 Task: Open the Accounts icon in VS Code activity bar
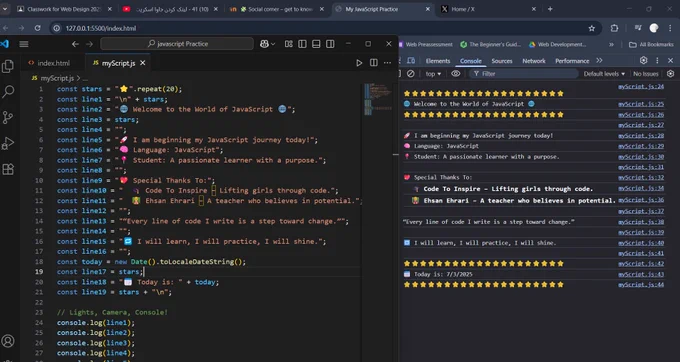coord(8,341)
